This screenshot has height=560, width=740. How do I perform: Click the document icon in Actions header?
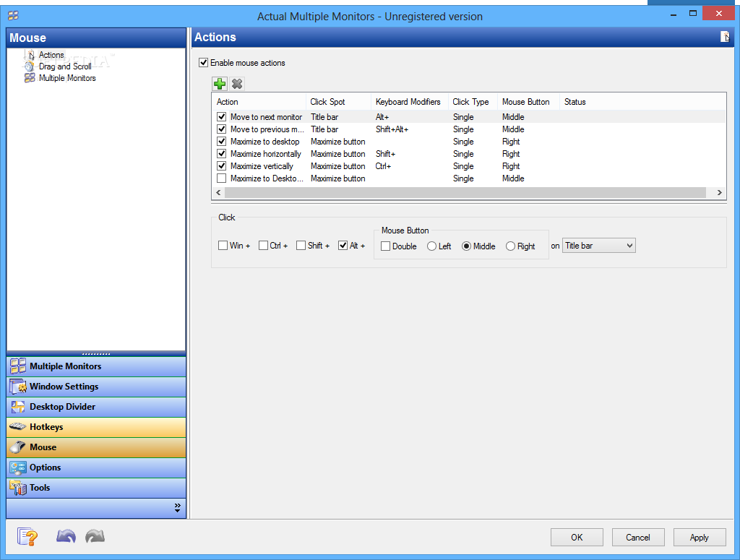click(725, 37)
